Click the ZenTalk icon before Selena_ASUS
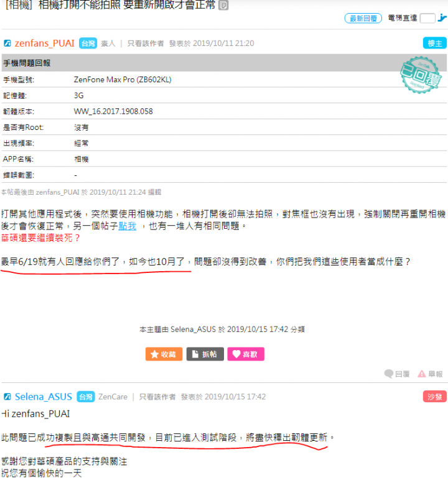This screenshot has height=480, width=448. tap(7, 397)
